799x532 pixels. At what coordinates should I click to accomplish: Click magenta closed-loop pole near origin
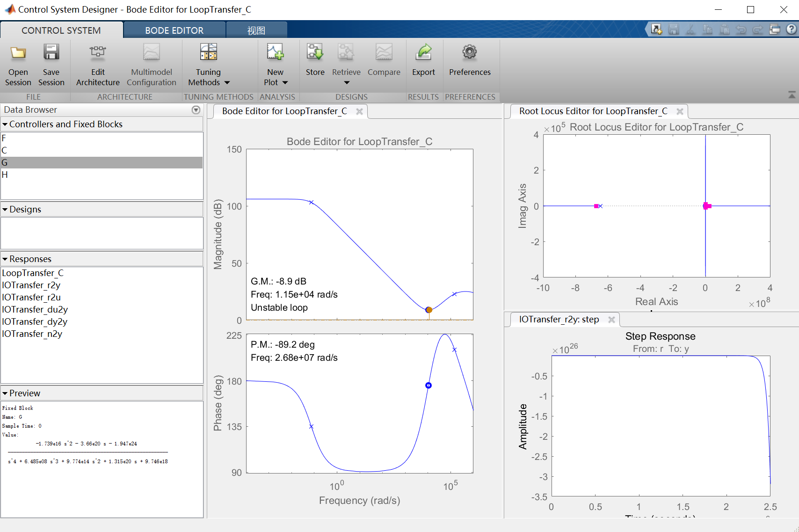point(707,206)
